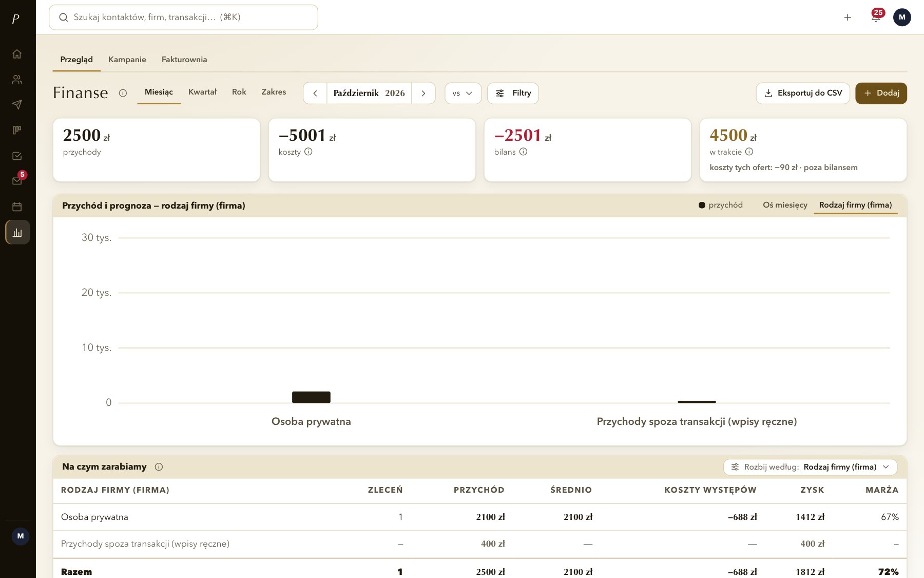This screenshot has width=924, height=578.
Task: Open the M user avatar top right
Action: tap(902, 17)
